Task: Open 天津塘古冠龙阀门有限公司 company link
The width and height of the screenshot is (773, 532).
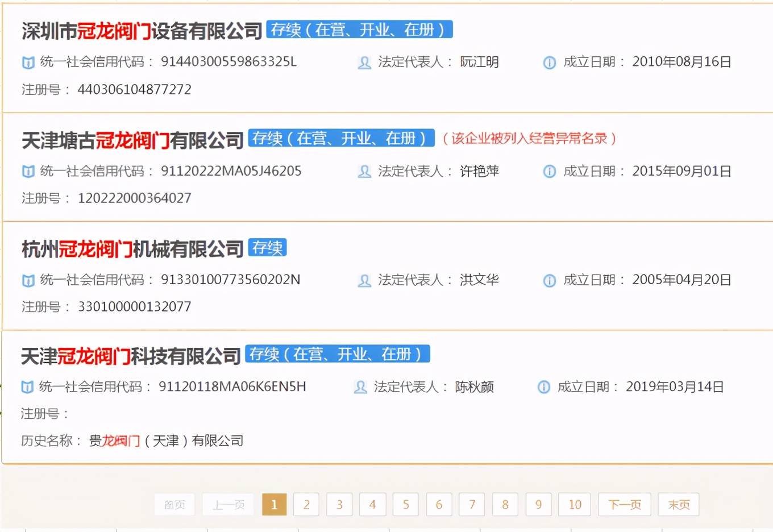Action: click(132, 140)
